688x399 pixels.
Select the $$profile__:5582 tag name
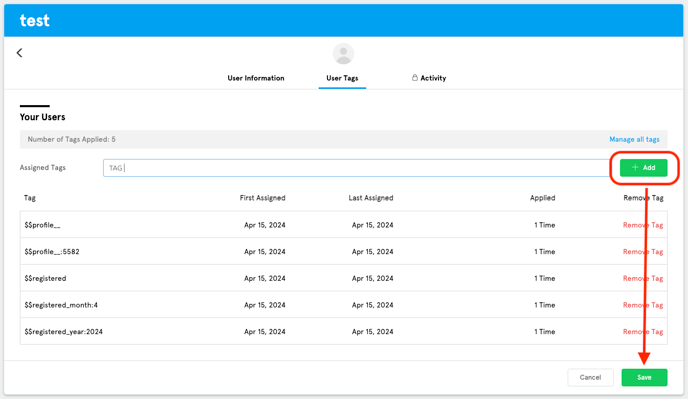click(x=52, y=252)
